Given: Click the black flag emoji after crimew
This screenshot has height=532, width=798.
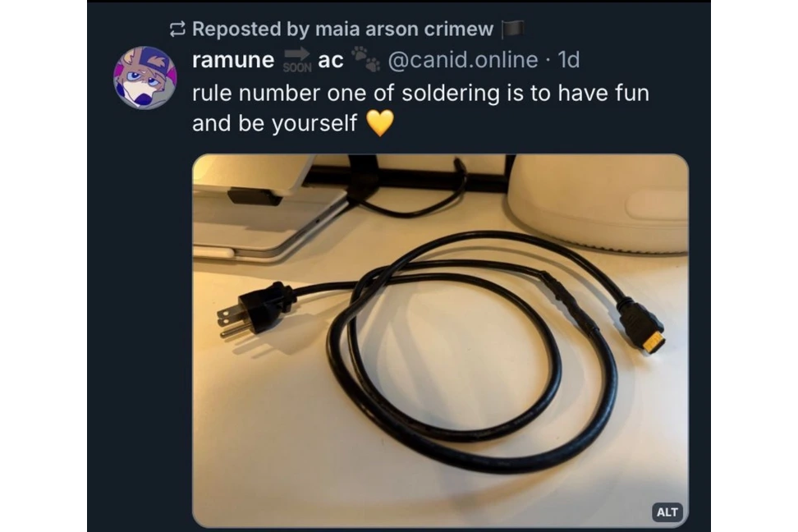Looking at the screenshot, I should (512, 30).
